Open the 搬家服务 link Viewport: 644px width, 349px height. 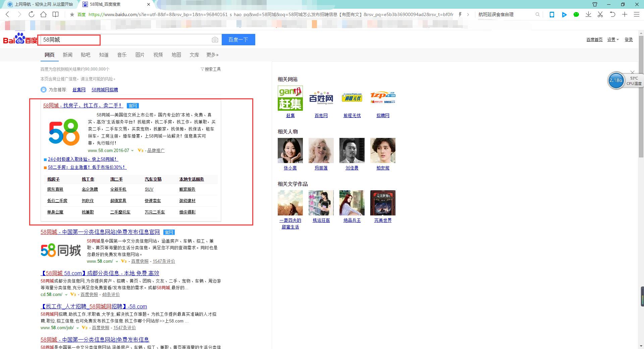(187, 189)
